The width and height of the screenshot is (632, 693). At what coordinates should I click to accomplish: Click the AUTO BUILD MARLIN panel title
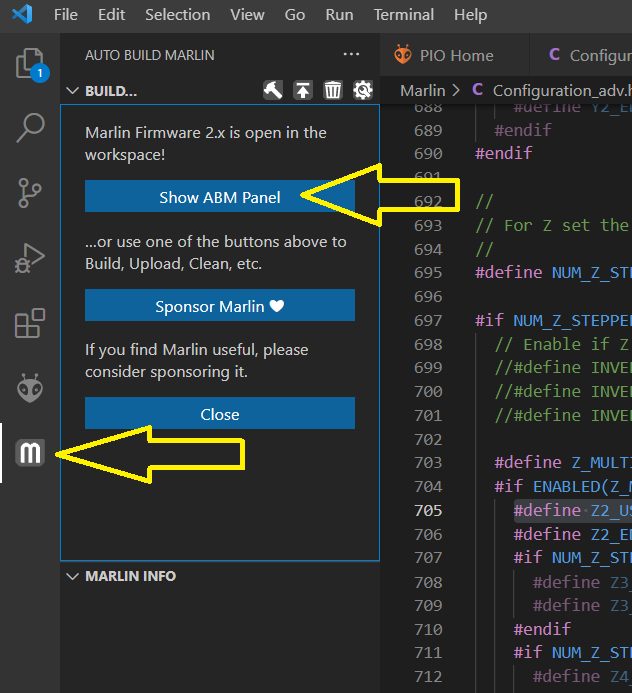pos(150,55)
